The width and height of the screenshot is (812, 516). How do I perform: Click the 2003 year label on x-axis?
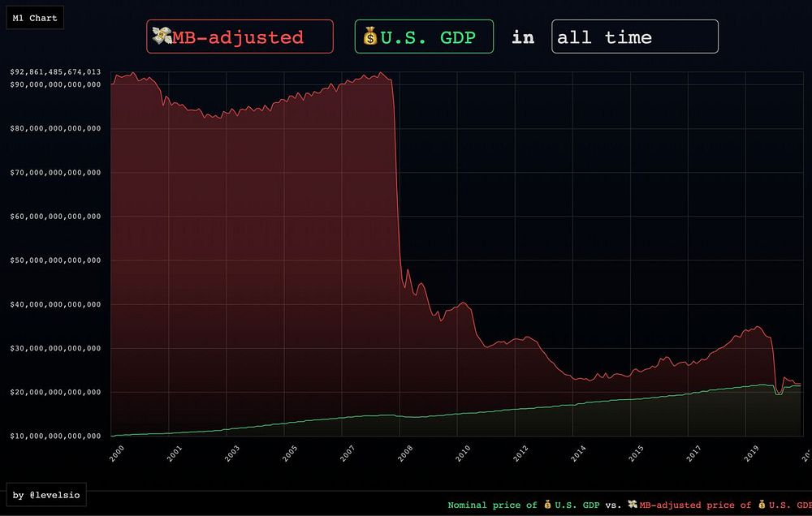232,454
